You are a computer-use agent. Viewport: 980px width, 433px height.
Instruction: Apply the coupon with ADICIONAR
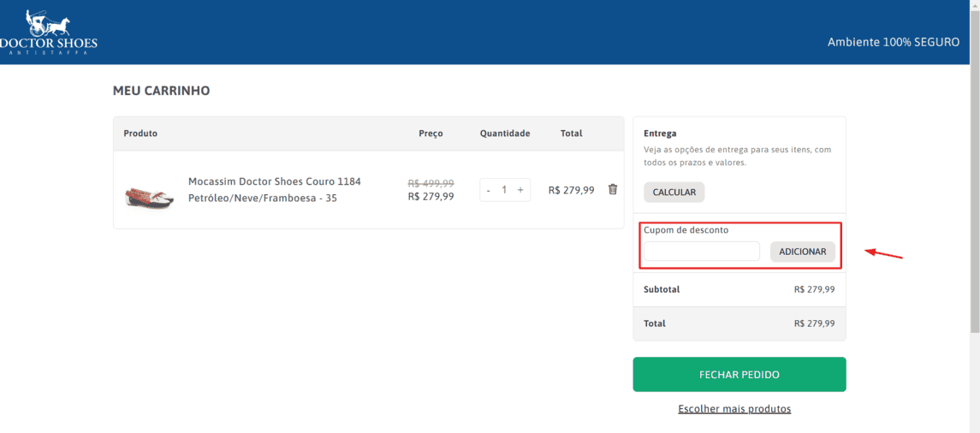pos(803,252)
